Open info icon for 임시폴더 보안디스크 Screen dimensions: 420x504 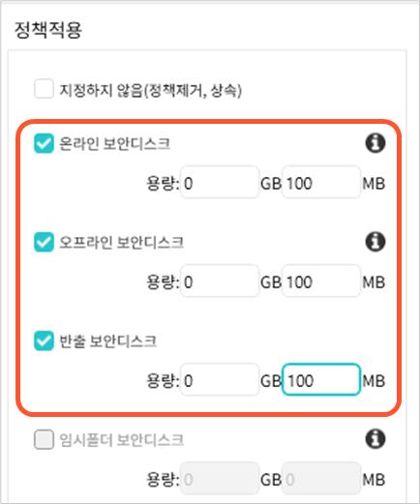375,439
